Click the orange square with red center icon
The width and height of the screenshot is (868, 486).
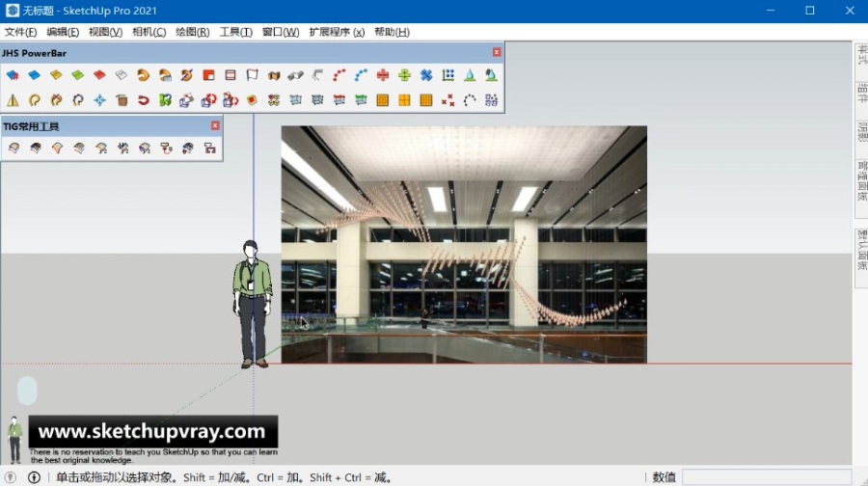[x=252, y=100]
